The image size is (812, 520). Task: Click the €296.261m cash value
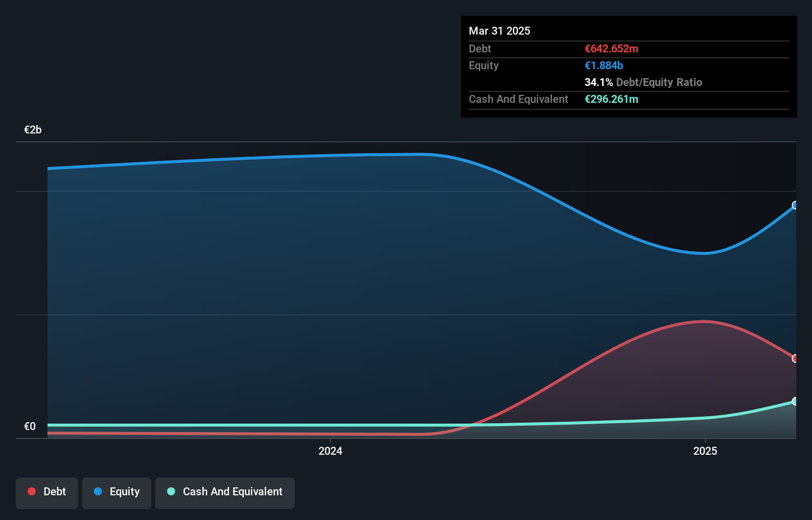coord(611,99)
